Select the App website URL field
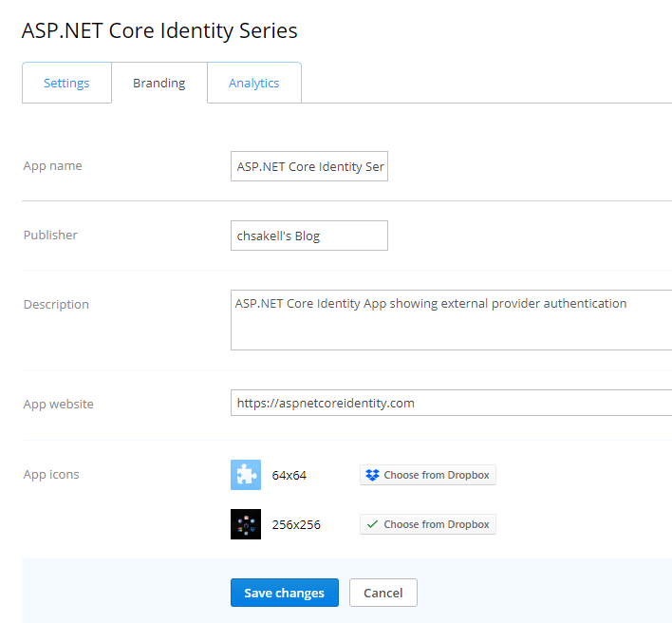The image size is (672, 623). coord(451,403)
